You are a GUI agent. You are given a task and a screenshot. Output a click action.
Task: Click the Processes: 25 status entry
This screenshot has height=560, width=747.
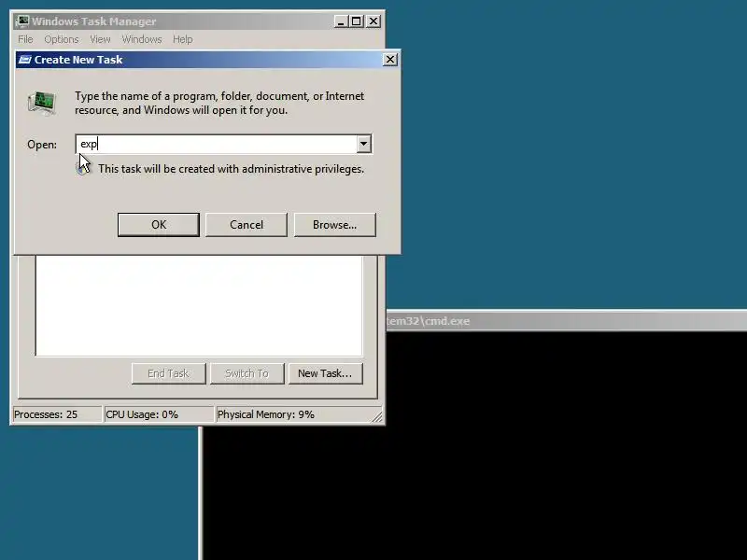pos(57,414)
